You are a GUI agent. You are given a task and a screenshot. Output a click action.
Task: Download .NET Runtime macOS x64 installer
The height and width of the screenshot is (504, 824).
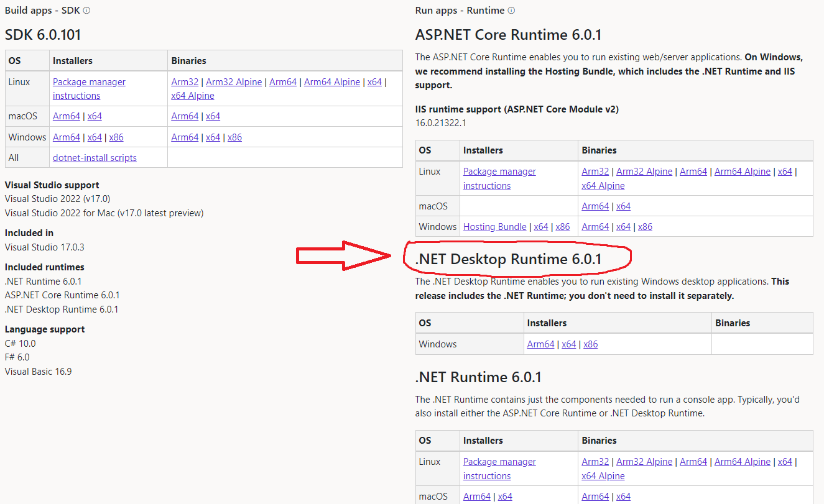click(505, 497)
